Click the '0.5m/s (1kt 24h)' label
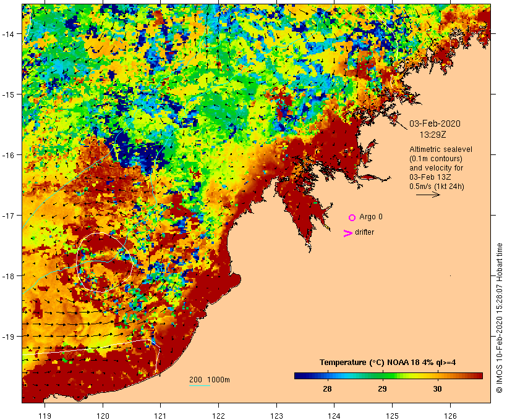 click(437, 187)
